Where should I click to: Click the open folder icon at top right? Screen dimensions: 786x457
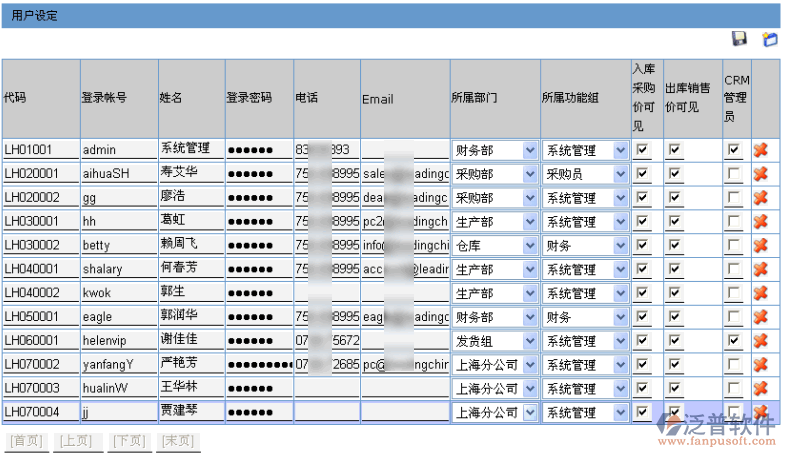point(769,39)
